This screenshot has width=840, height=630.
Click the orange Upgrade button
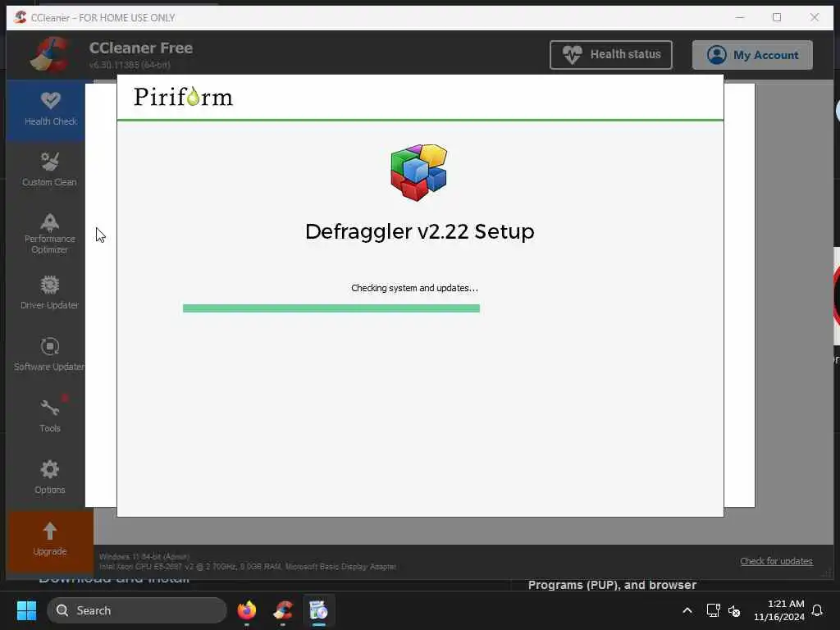[x=49, y=541]
